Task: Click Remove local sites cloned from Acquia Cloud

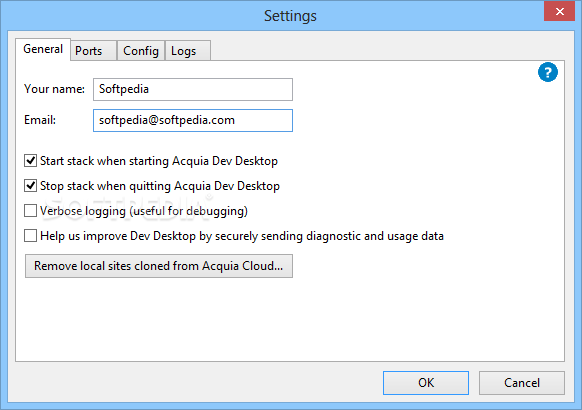Action: pos(159,266)
